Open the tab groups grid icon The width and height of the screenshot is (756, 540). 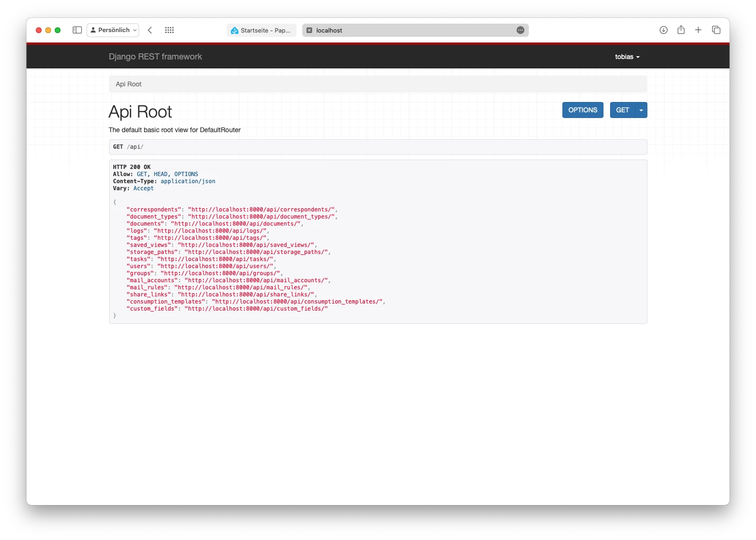click(x=170, y=30)
